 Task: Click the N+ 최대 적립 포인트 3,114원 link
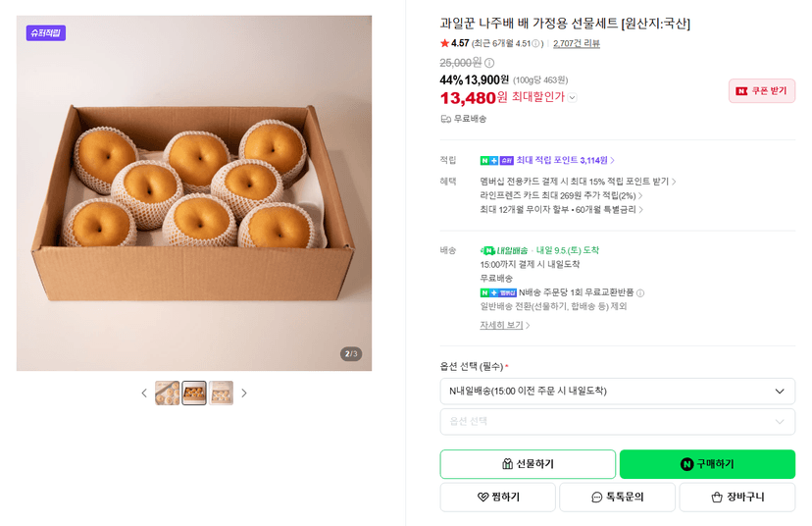tap(547, 161)
